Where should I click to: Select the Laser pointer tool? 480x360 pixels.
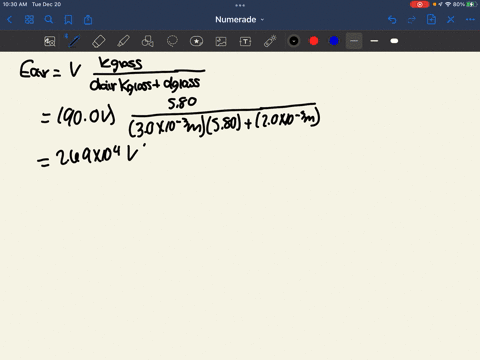coord(270,41)
